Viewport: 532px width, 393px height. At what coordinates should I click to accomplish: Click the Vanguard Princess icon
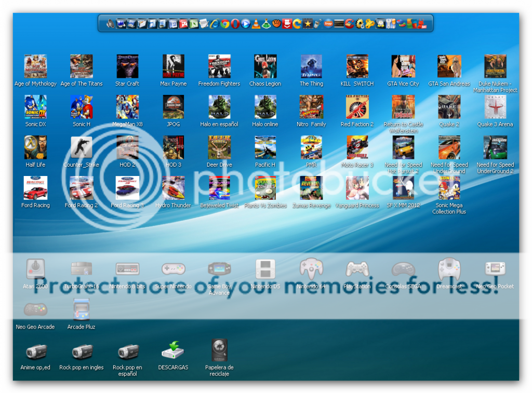click(357, 188)
